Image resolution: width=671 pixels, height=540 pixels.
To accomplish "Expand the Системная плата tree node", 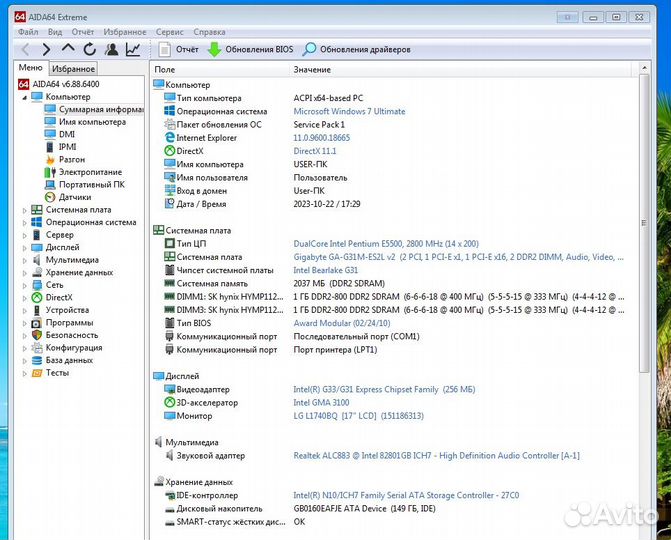I will coord(25,210).
